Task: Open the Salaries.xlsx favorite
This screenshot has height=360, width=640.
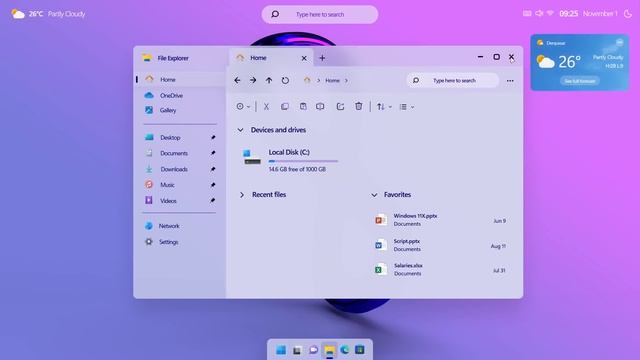Action: tap(441, 269)
